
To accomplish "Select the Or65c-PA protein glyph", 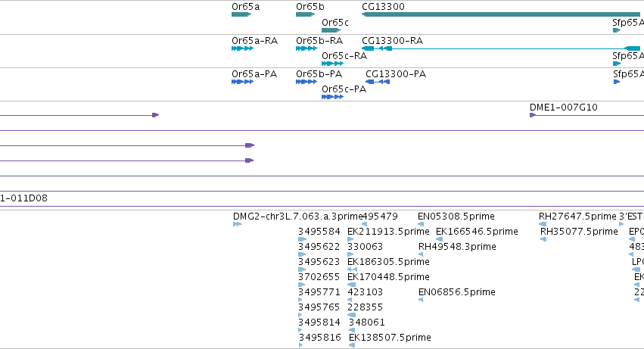I will click(x=333, y=97).
